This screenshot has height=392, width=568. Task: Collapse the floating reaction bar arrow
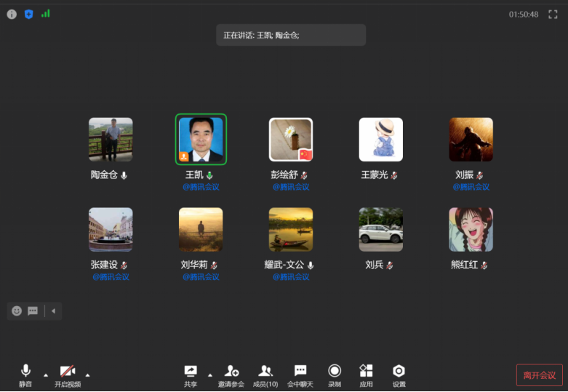(53, 311)
